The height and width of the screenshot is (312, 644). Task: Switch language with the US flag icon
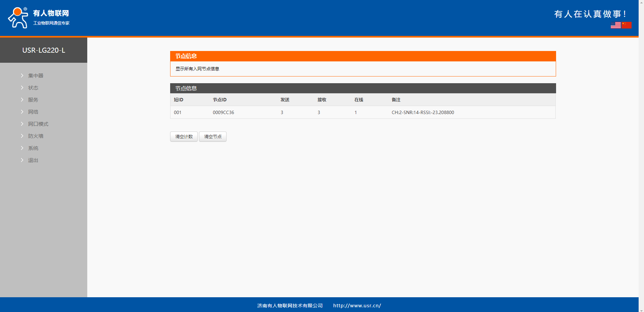pyautogui.click(x=615, y=25)
